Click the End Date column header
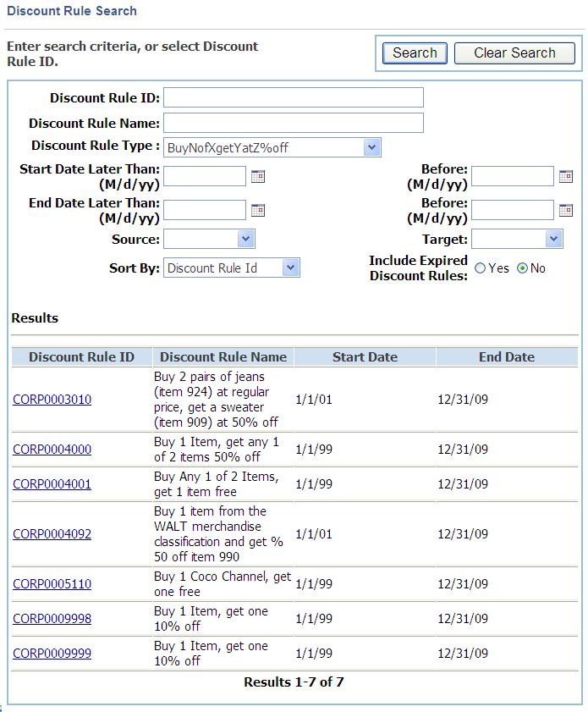Viewport: 588px width, 712px height. [507, 357]
